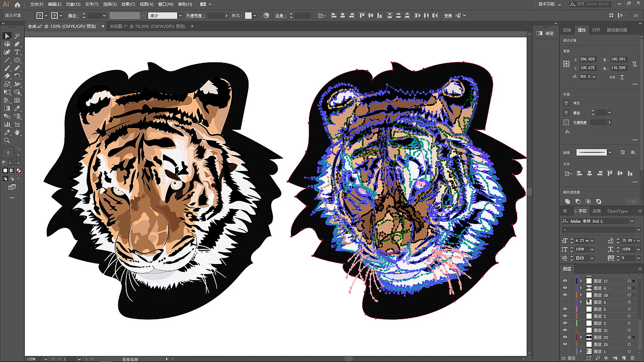This screenshot has width=644, height=362.
Task: Switch to the 路径查找器 panel tab
Action: [x=617, y=30]
